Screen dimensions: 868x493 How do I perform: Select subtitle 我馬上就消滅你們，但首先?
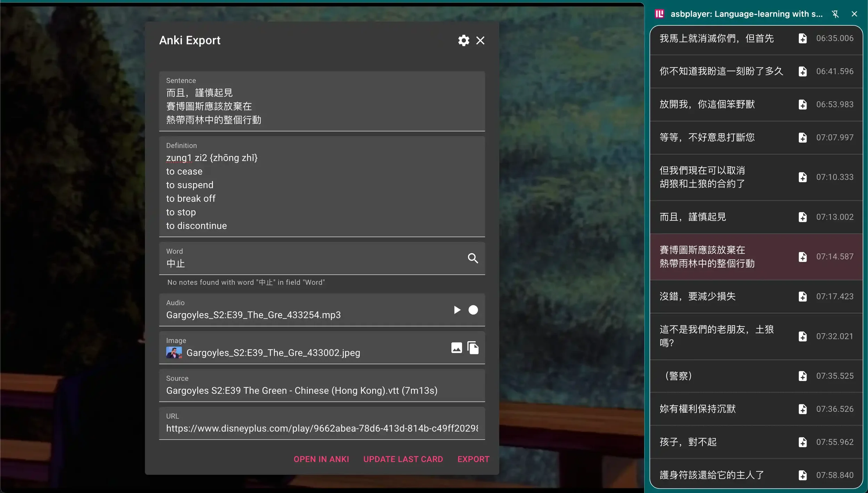716,38
